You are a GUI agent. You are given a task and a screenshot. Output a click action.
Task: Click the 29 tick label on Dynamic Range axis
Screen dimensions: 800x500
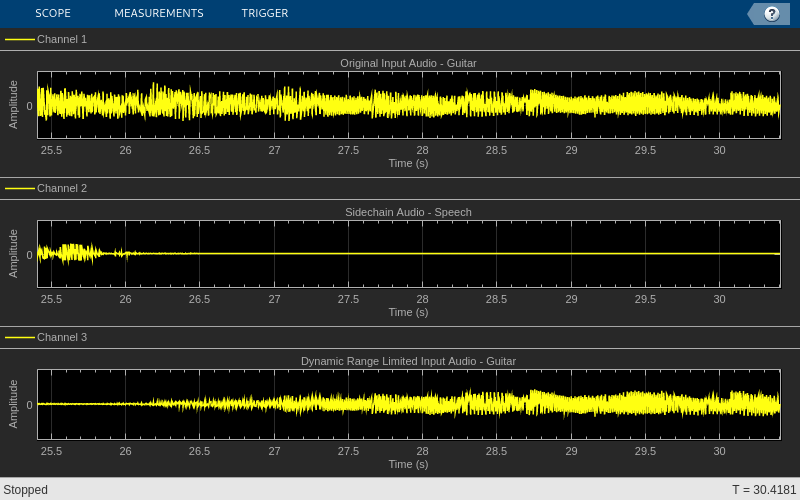(571, 452)
